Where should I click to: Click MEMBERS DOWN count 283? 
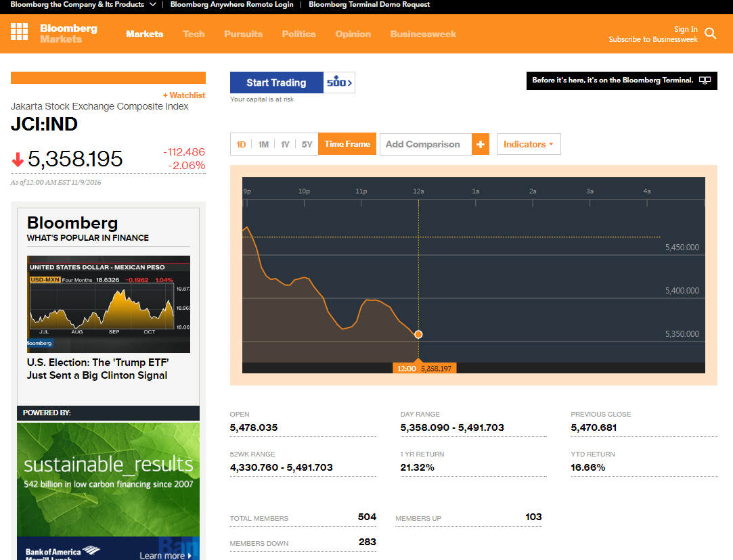(x=368, y=542)
